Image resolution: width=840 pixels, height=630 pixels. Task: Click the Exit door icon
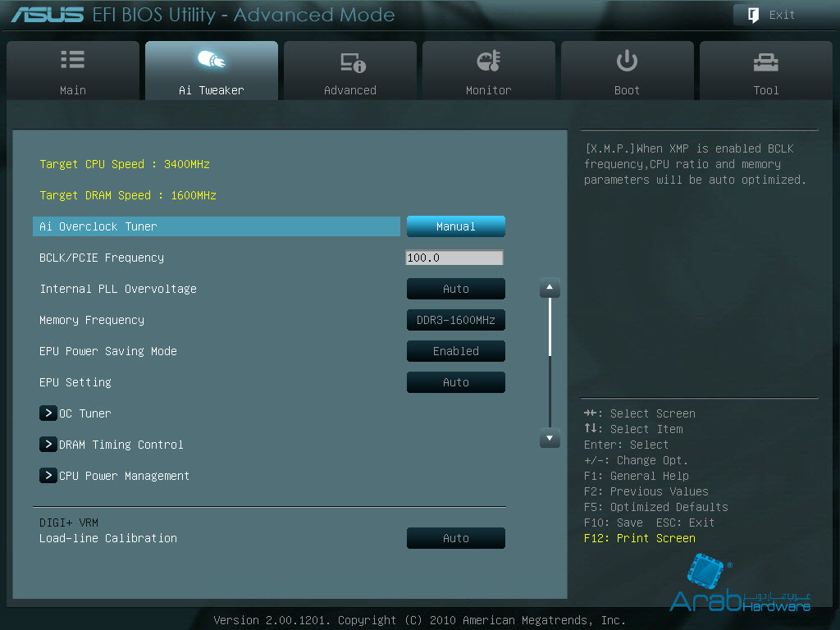pos(753,15)
